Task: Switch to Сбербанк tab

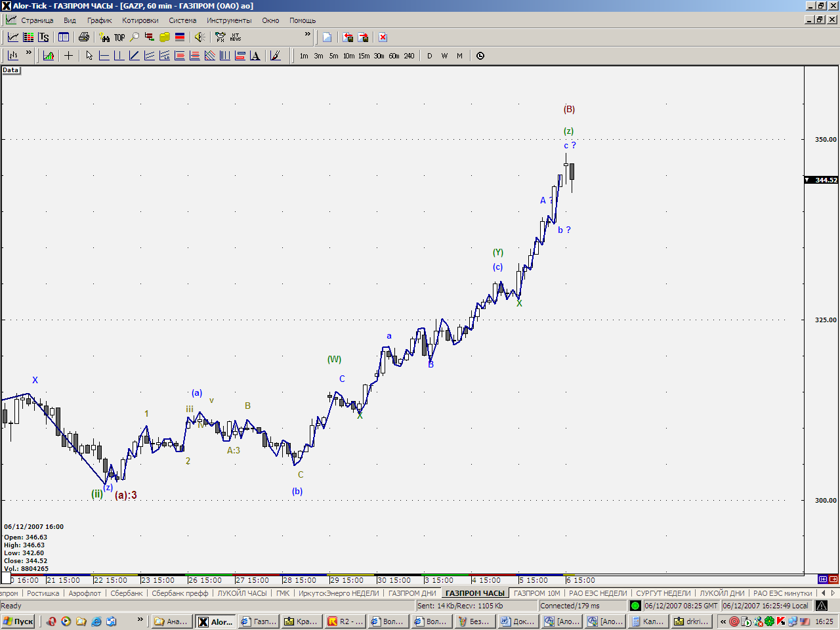Action: 127,593
